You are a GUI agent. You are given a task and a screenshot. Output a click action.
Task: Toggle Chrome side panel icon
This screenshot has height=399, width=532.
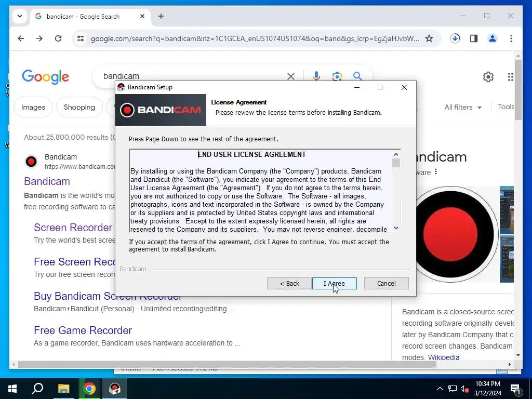(x=474, y=38)
